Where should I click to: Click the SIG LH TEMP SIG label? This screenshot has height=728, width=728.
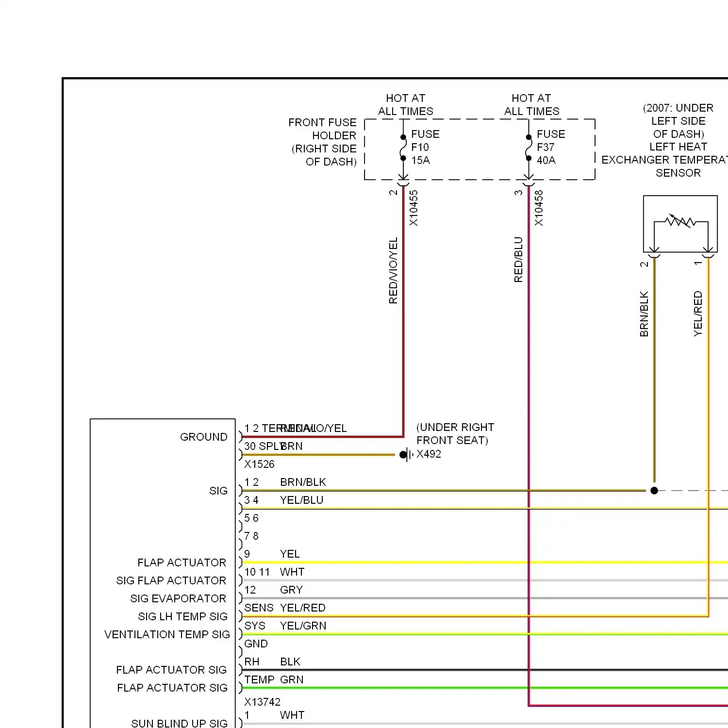[x=182, y=617]
